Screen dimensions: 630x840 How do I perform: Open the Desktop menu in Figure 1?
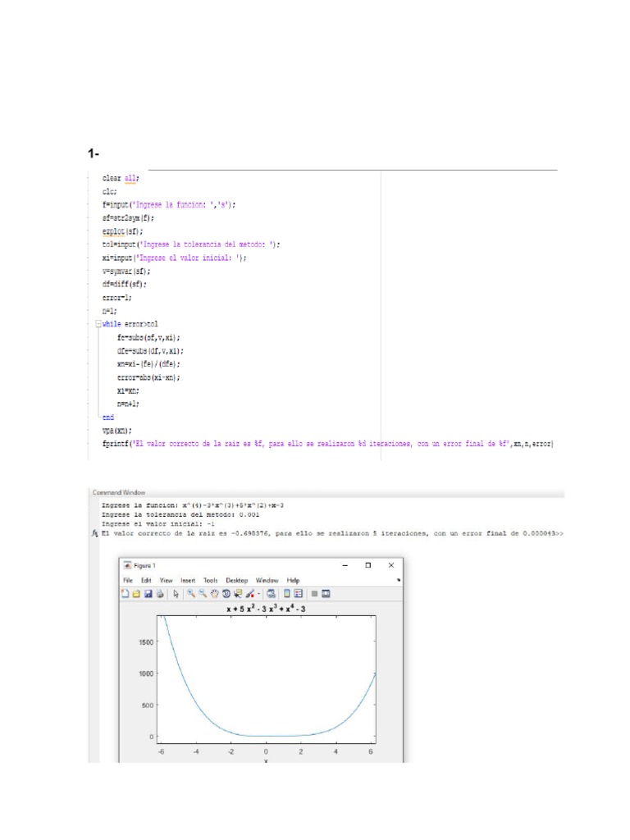pos(237,580)
